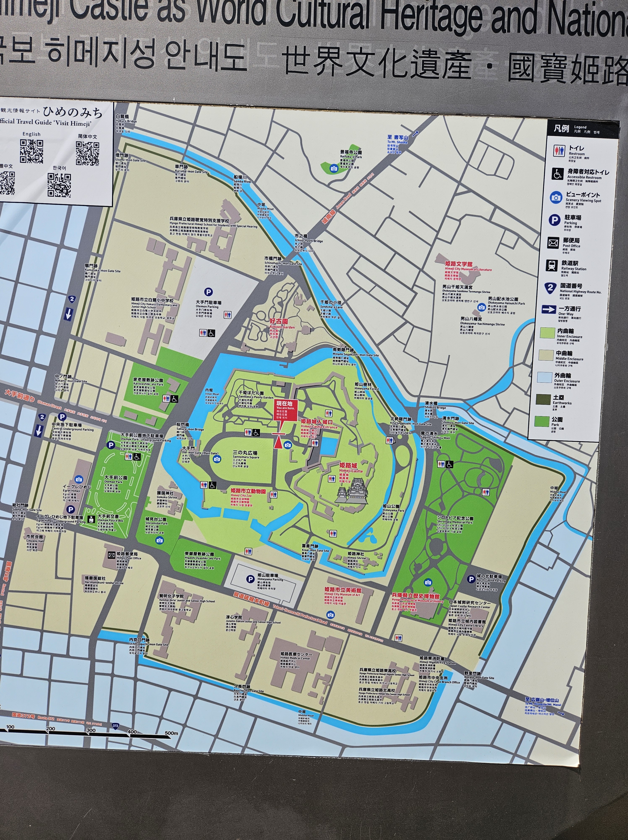Click the Otemae Police Box icon
This screenshot has width=628, height=840.
(x=91, y=520)
